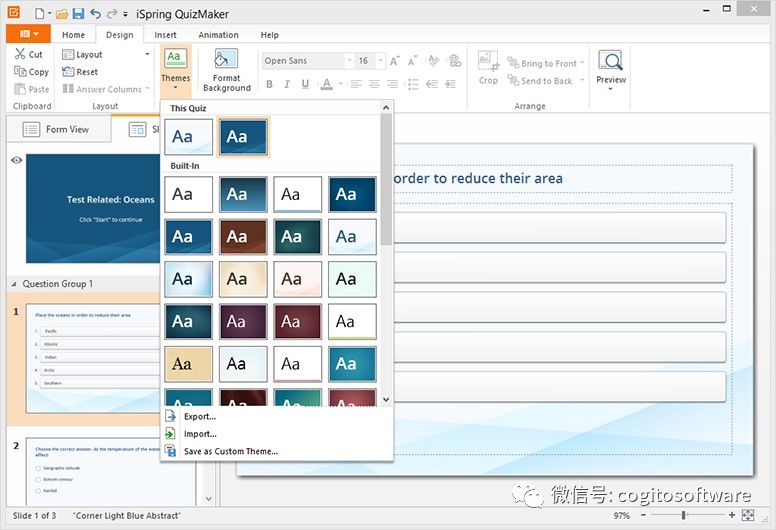Zoom in with the plus button

[732, 515]
